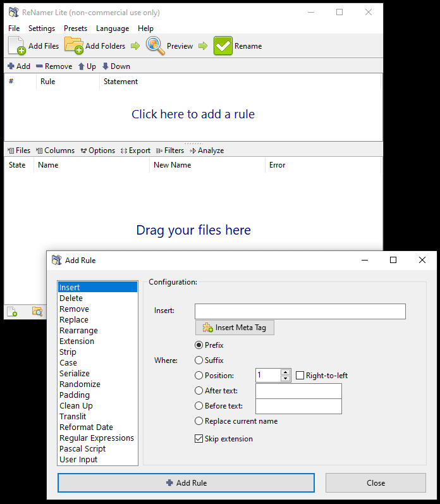Click Analyze in the files toolbar
This screenshot has height=504, width=440.
[207, 151]
